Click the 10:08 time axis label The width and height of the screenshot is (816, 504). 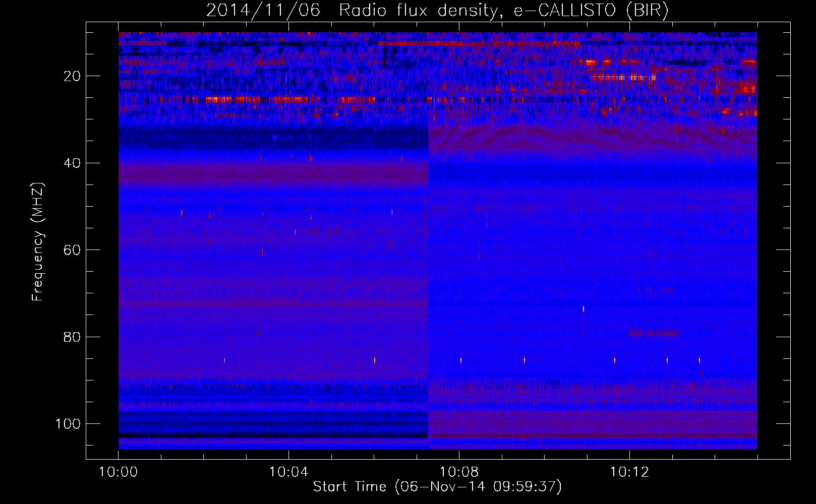(459, 472)
